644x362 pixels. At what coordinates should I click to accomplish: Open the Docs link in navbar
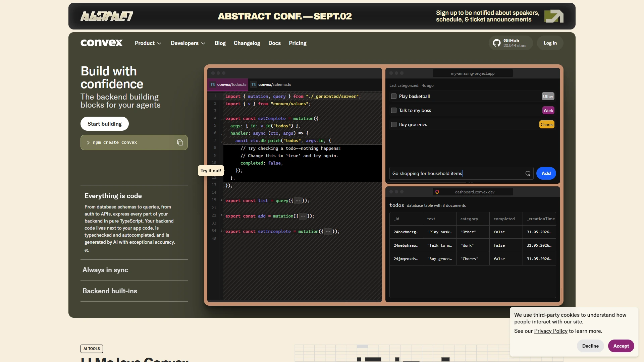click(274, 43)
